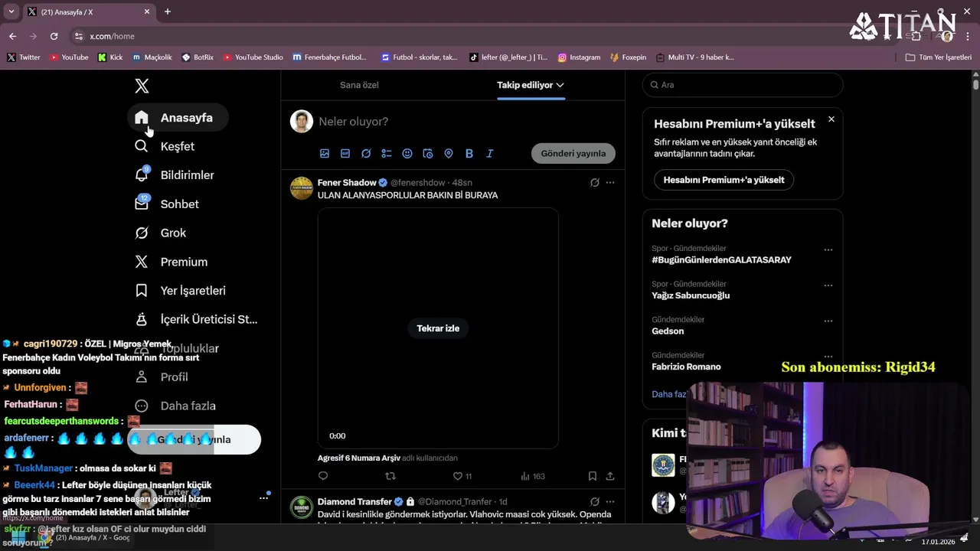The width and height of the screenshot is (980, 551).
Task: Open İçerik Üreticisi Studio item
Action: click(197, 319)
